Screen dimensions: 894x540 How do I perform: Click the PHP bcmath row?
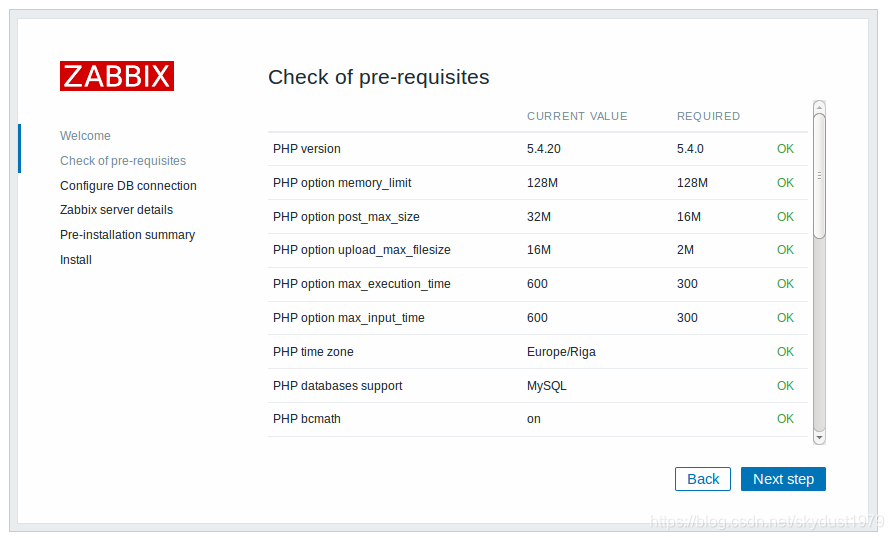click(538, 419)
